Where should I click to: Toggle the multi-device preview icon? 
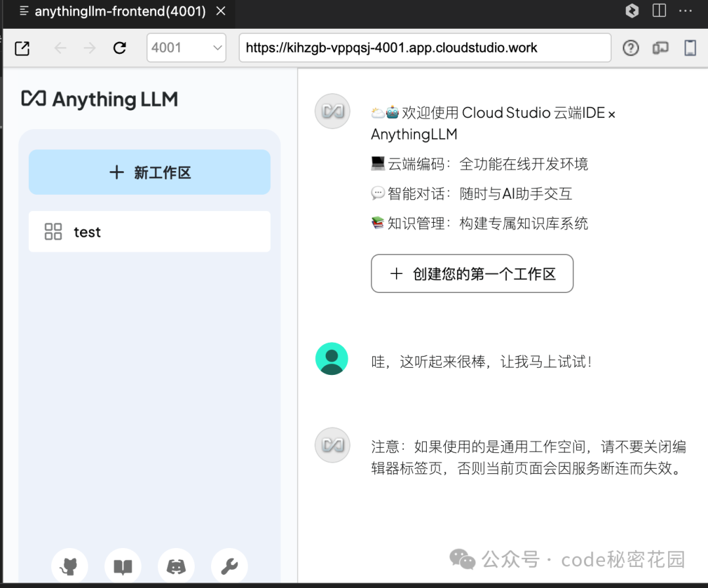(x=660, y=48)
